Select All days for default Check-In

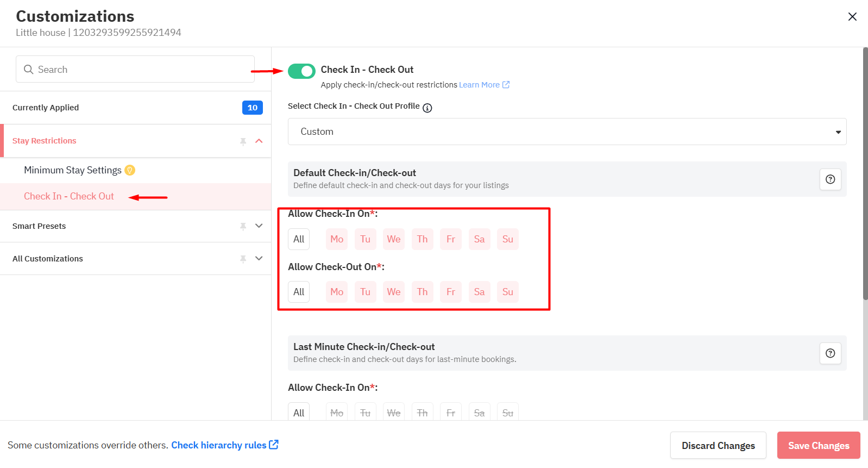point(299,239)
